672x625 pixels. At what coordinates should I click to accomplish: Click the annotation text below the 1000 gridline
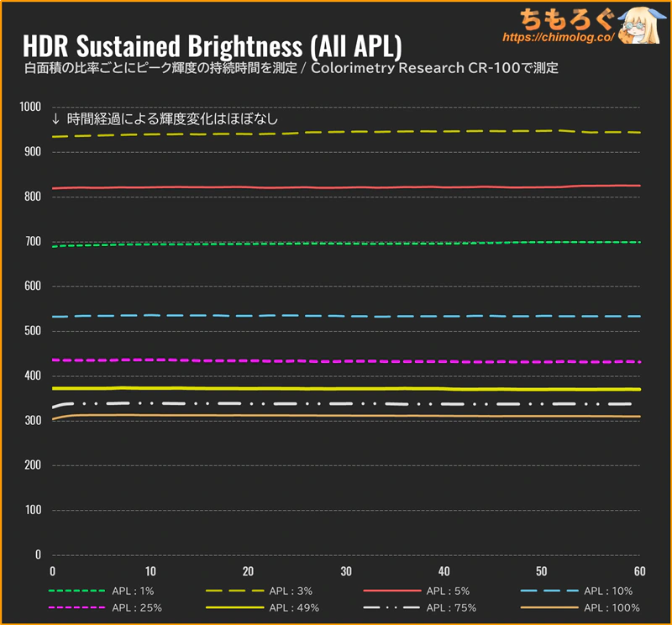click(165, 119)
